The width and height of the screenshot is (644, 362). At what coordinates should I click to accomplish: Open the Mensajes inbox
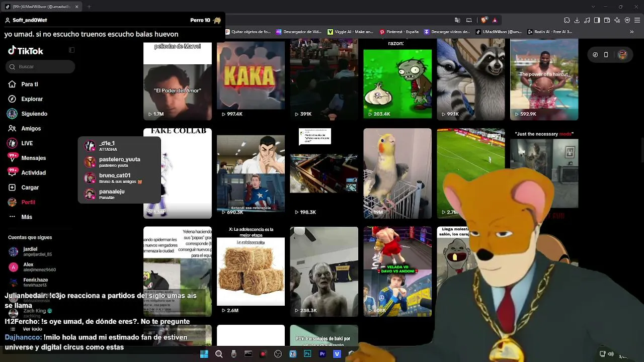click(x=27, y=158)
